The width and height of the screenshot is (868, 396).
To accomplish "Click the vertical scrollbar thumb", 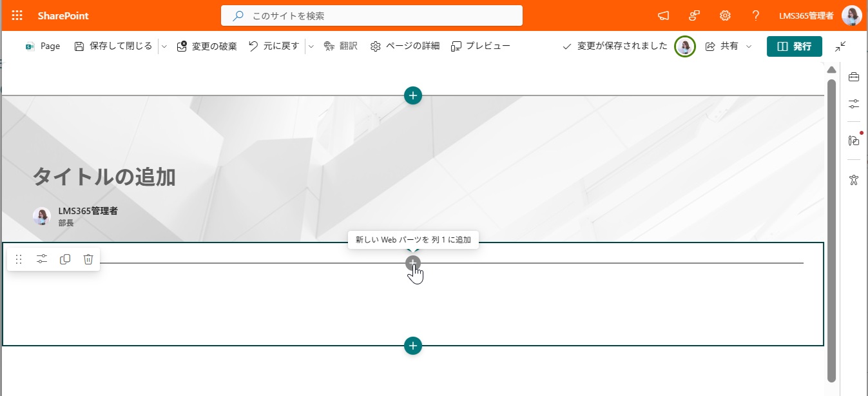I will pyautogui.click(x=832, y=230).
